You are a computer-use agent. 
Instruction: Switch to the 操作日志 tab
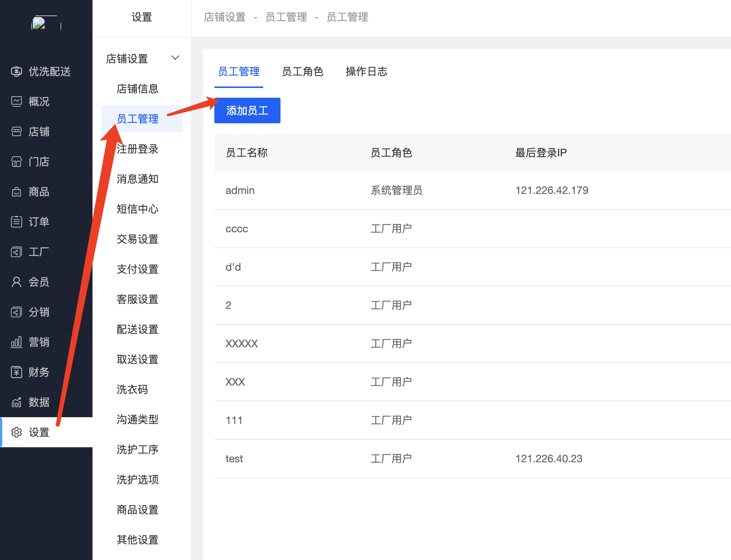(x=366, y=71)
